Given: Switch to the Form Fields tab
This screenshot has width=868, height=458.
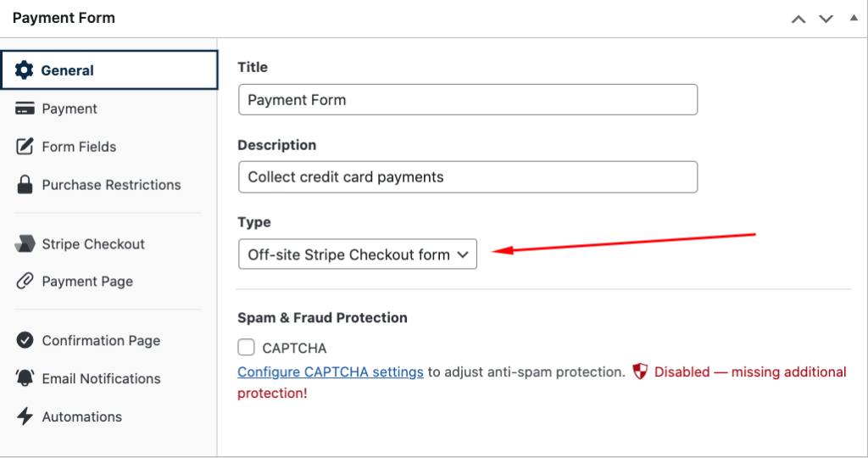Looking at the screenshot, I should click(x=79, y=147).
